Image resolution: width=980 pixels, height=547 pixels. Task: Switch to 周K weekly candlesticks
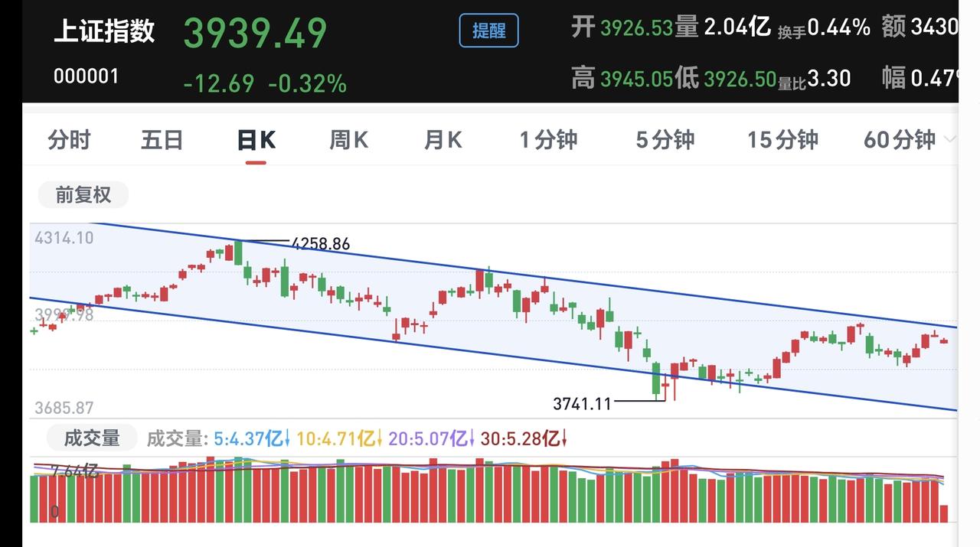[349, 140]
